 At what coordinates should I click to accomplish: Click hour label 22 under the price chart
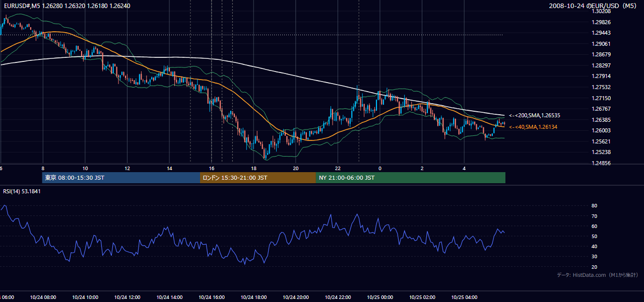338,169
